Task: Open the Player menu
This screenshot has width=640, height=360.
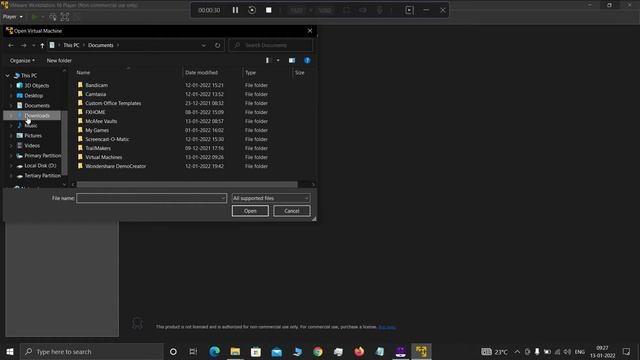Action: (12, 17)
